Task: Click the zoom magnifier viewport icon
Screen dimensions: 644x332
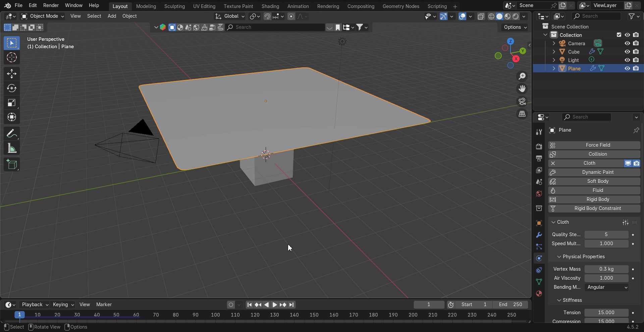Action: pyautogui.click(x=522, y=76)
